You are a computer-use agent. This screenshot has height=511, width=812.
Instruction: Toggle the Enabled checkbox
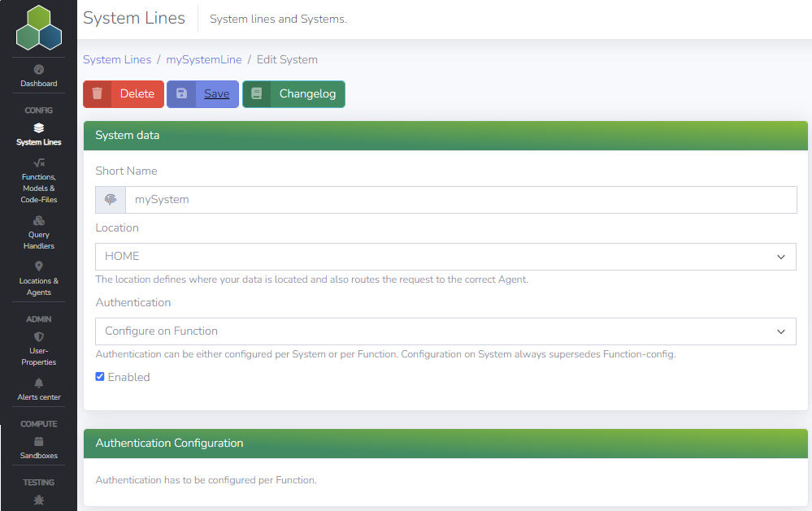click(100, 377)
